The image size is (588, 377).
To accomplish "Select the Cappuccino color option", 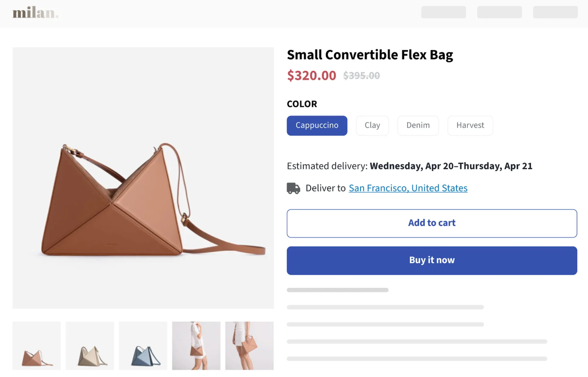I will 317,125.
